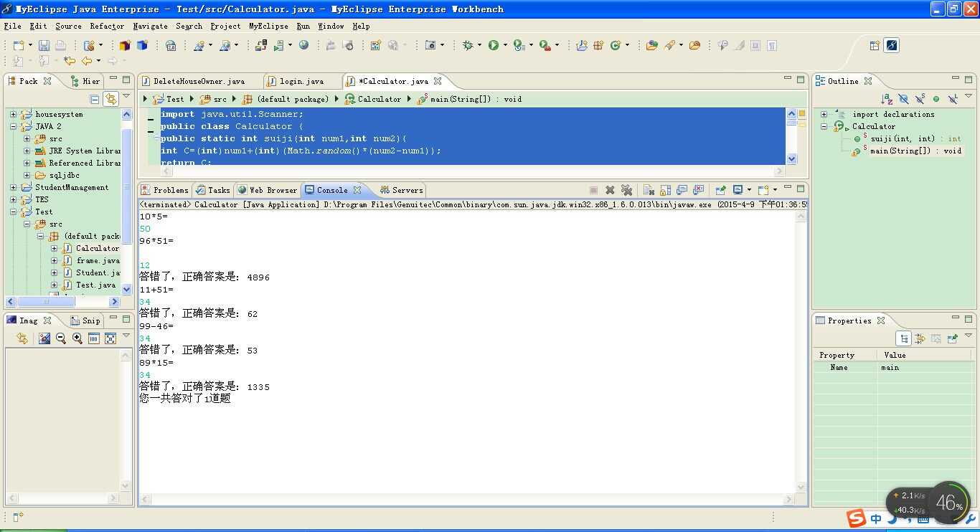Click the (default package) breadcrumb
Image resolution: width=980 pixels, height=532 pixels.
click(x=286, y=99)
